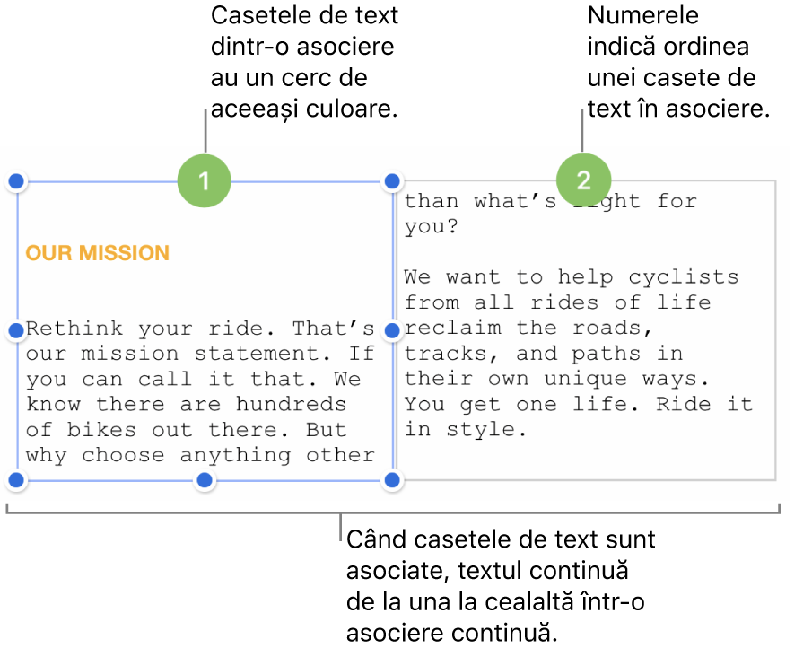Click the bottom-center selection handle of the first text box

(x=205, y=481)
